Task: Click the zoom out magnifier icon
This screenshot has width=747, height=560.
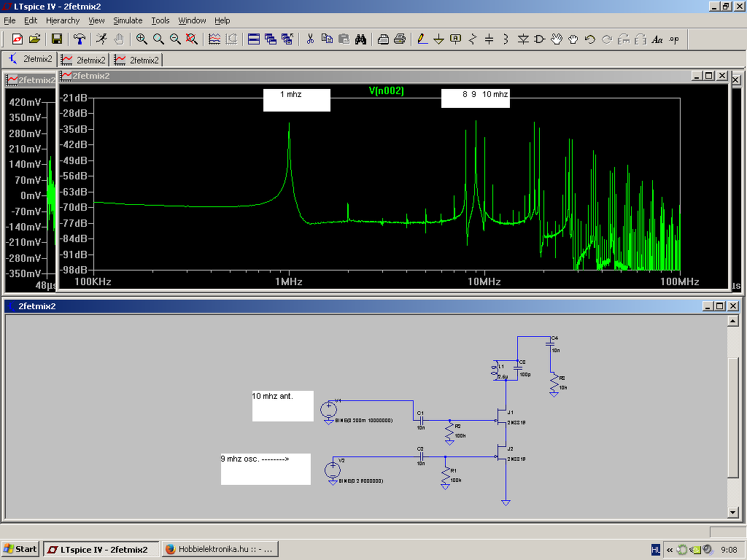Action: [x=175, y=39]
